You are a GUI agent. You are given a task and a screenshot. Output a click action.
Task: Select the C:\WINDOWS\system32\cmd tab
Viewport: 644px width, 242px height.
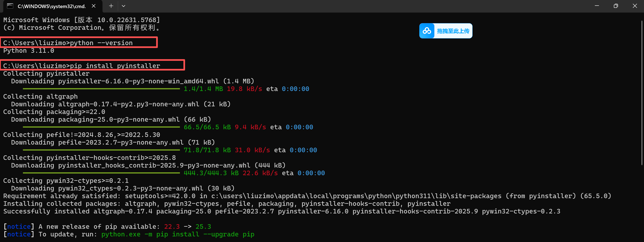coord(51,6)
